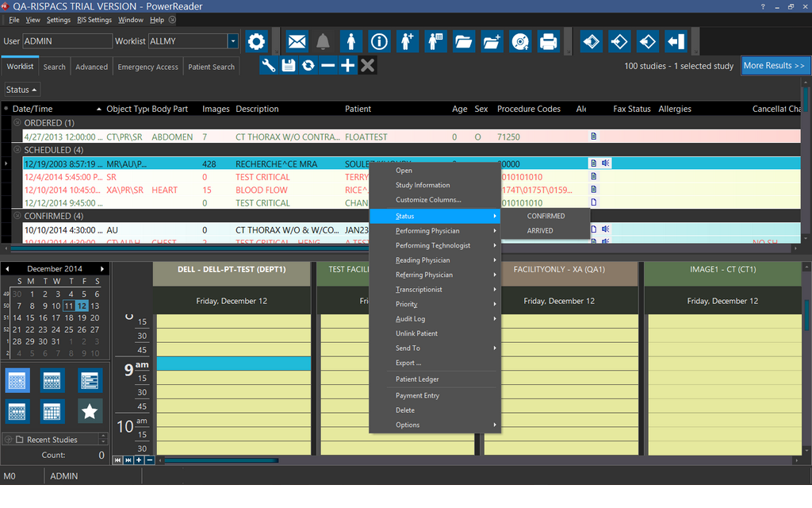Refresh the worklist with the circular arrows icon
The width and height of the screenshot is (812, 508).
click(308, 66)
